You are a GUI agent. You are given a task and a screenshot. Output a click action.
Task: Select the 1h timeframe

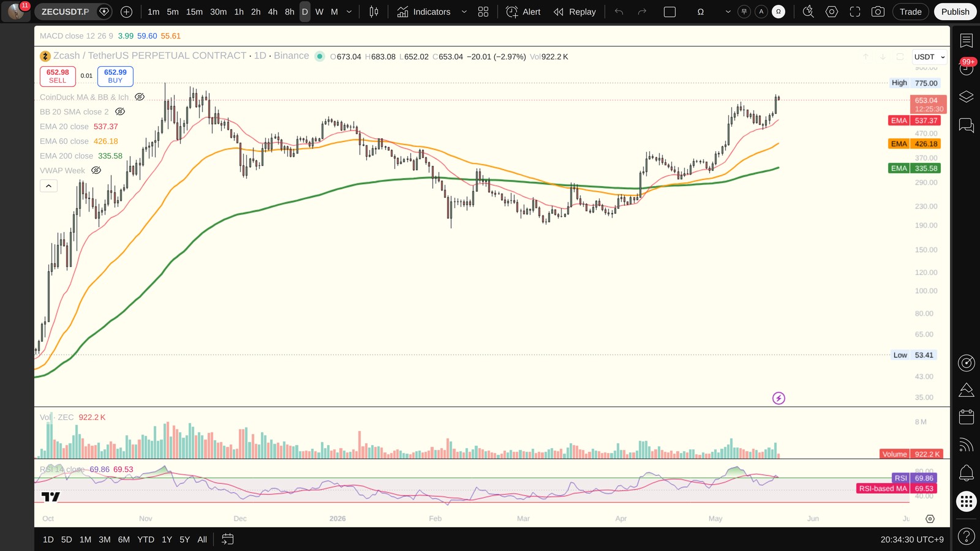pos(239,12)
